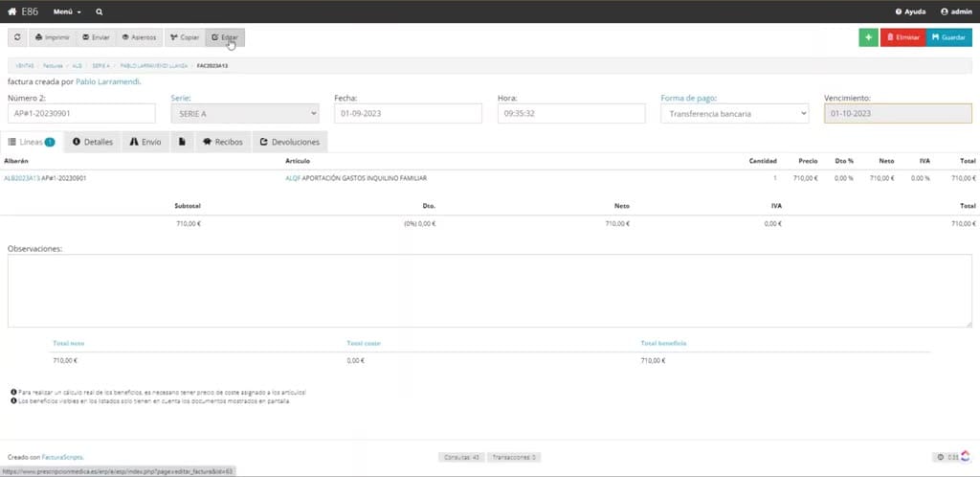Focus the Vencimiento date field
The width and height of the screenshot is (980, 477).
point(898,113)
